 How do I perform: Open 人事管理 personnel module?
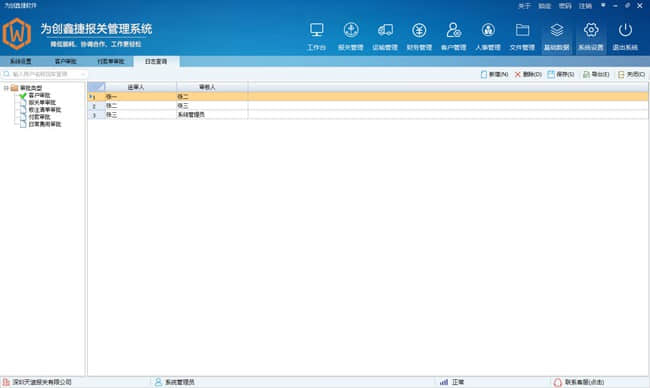tap(488, 36)
